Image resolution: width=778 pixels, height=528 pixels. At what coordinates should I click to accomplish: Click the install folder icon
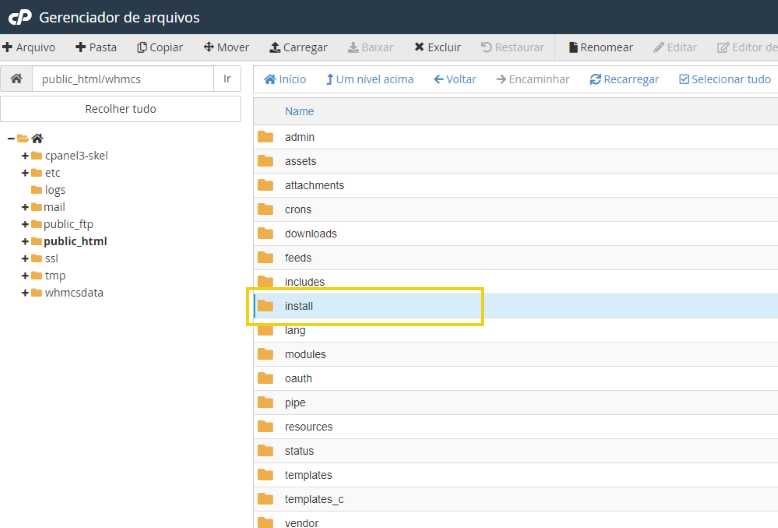pyautogui.click(x=265, y=306)
